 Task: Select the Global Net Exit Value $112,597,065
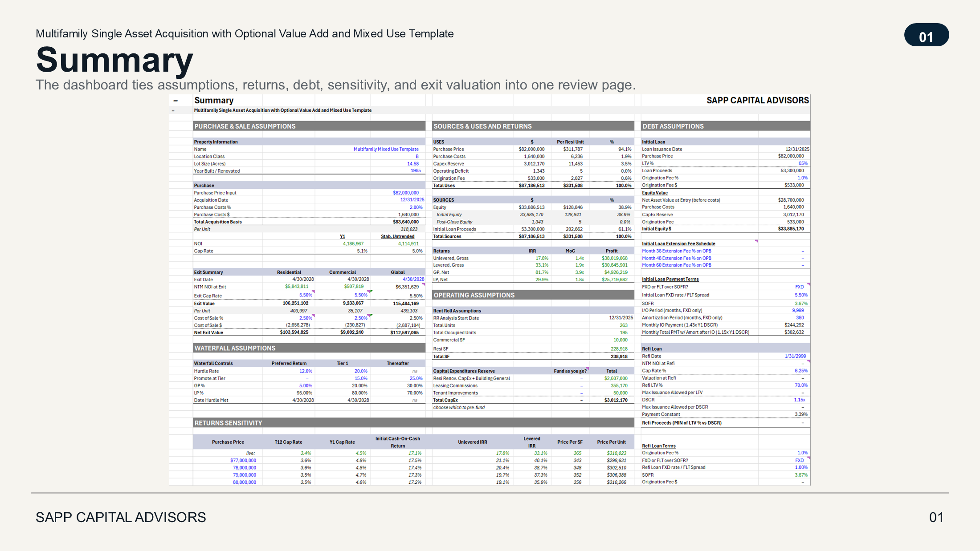coord(404,332)
